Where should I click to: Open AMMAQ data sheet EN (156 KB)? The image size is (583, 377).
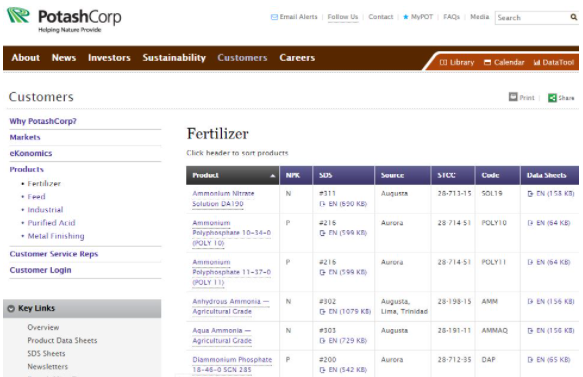551,331
